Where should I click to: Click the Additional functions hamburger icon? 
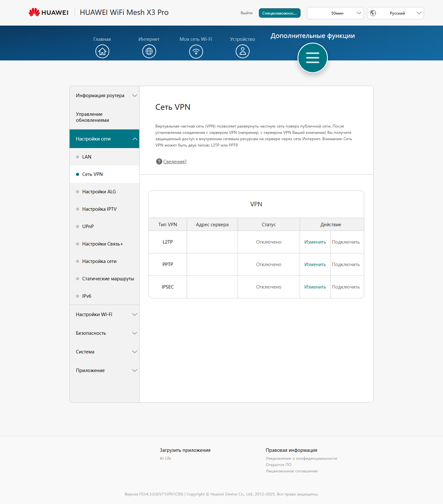313,58
